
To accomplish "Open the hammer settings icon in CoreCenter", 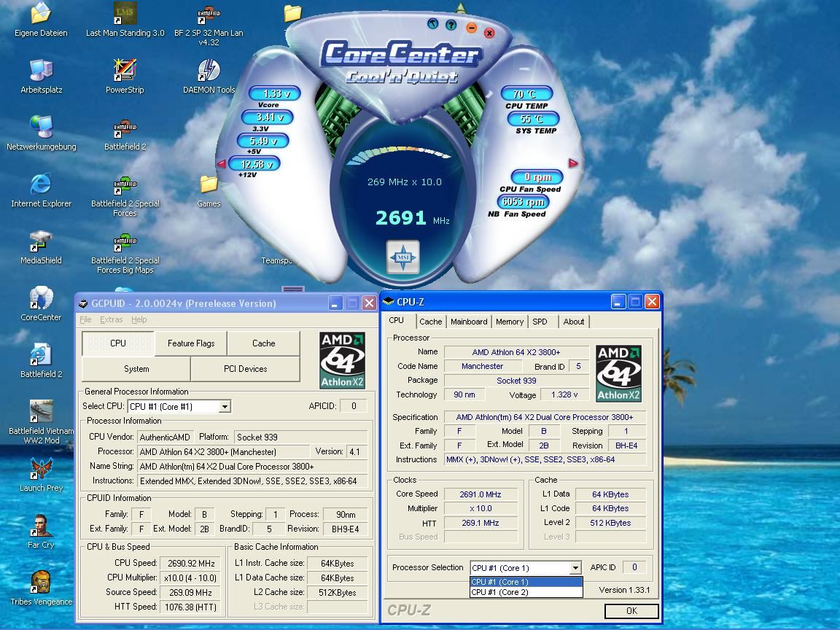I will pyautogui.click(x=433, y=23).
